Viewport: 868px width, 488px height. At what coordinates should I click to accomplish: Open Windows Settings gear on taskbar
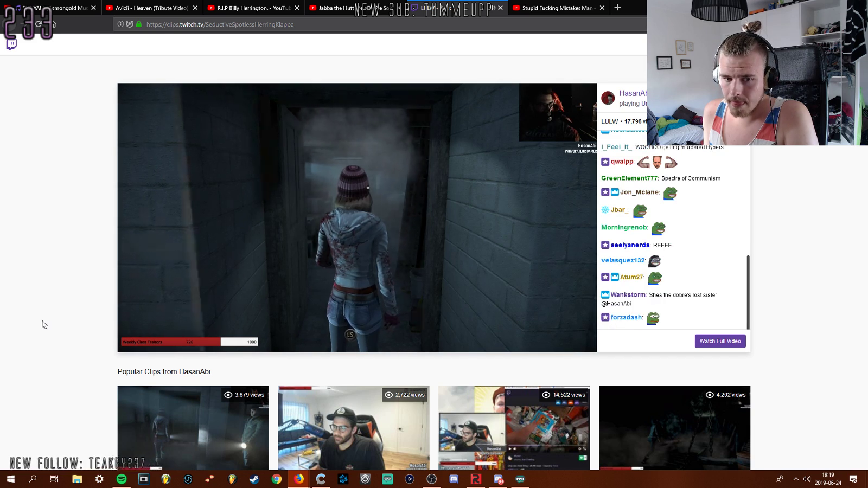click(99, 479)
